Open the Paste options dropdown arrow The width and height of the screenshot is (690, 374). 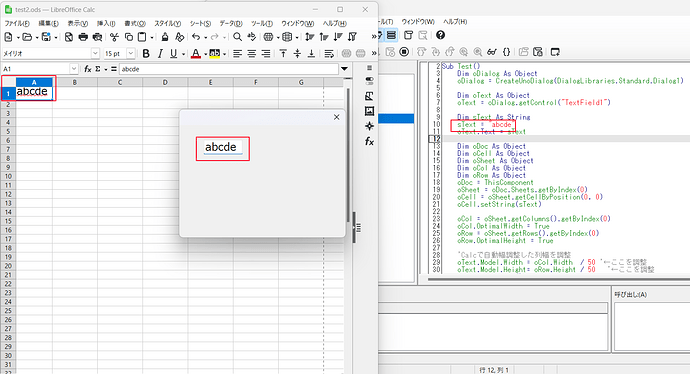click(152, 37)
